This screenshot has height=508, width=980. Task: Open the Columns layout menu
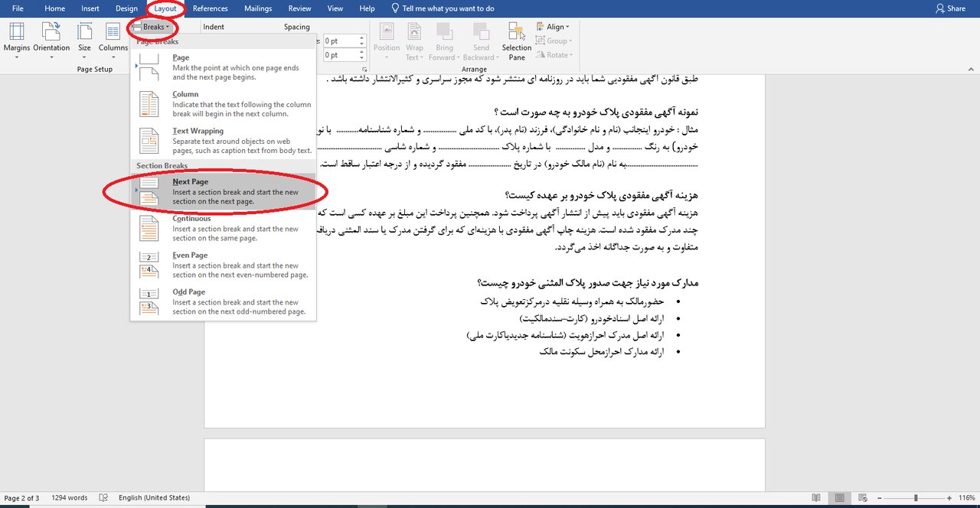(x=113, y=37)
